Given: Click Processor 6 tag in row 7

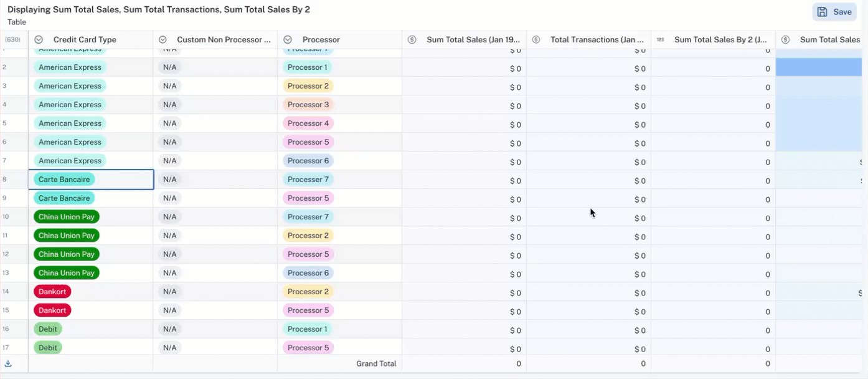Looking at the screenshot, I should click(x=308, y=161).
